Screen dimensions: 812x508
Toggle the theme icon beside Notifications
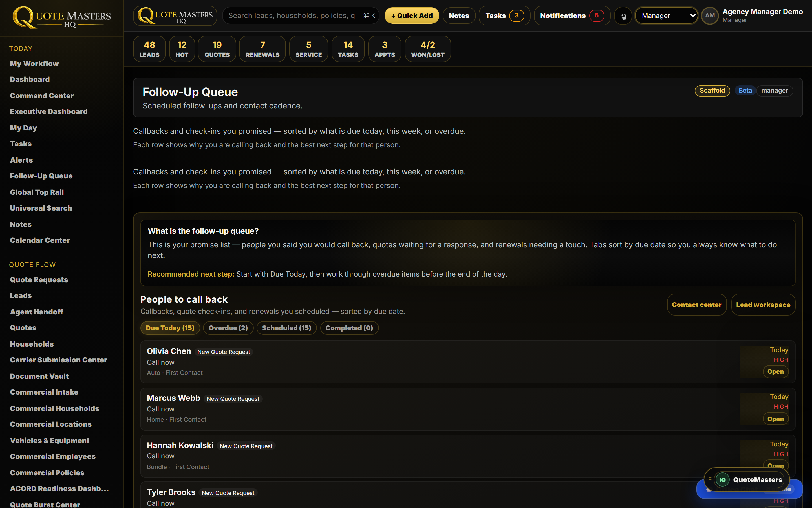tap(623, 16)
